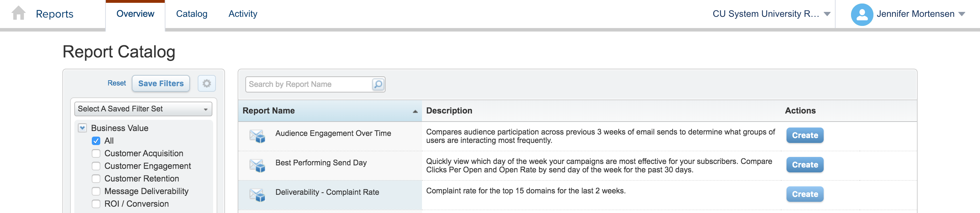Open the Select A Saved Filter Set dropdown

click(x=143, y=109)
